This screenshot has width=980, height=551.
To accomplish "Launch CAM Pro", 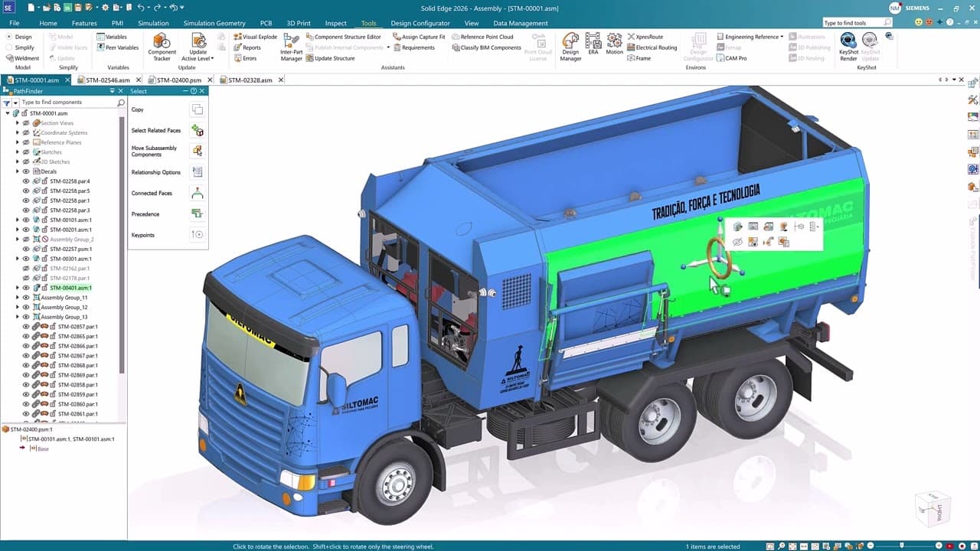I will [731, 58].
